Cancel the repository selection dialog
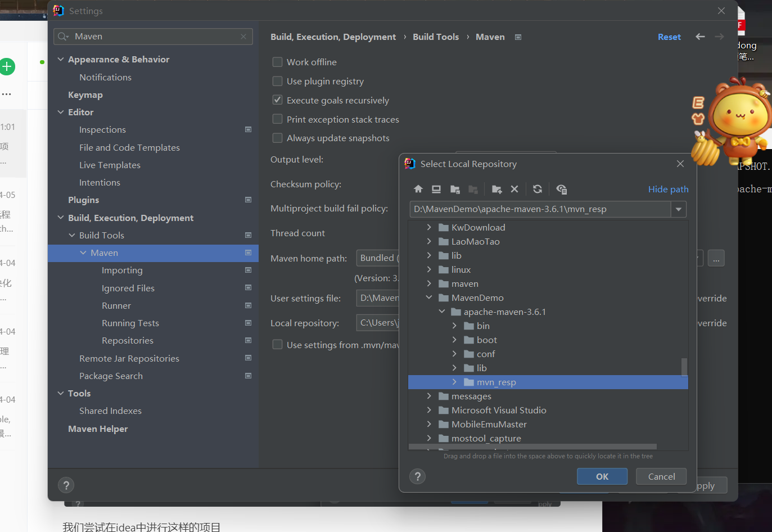Screen dimensions: 772x532 661,476
